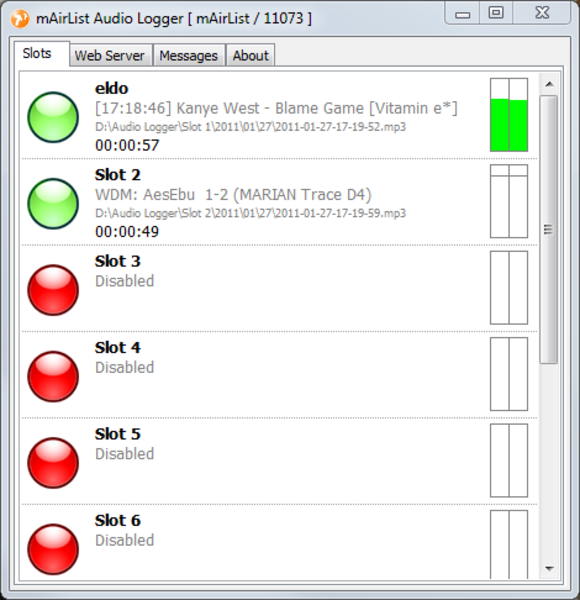The image size is (580, 600).
Task: Switch to the Web Server tab
Action: click(x=110, y=56)
